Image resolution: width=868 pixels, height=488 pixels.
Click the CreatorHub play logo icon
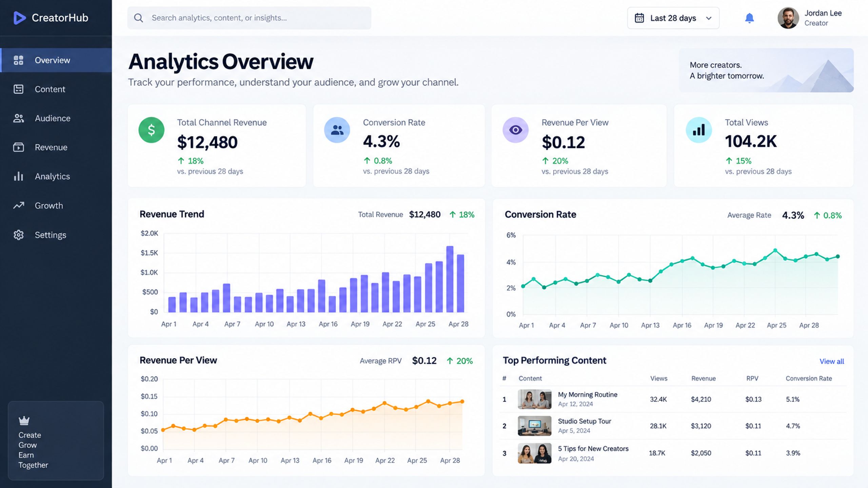pyautogui.click(x=19, y=18)
